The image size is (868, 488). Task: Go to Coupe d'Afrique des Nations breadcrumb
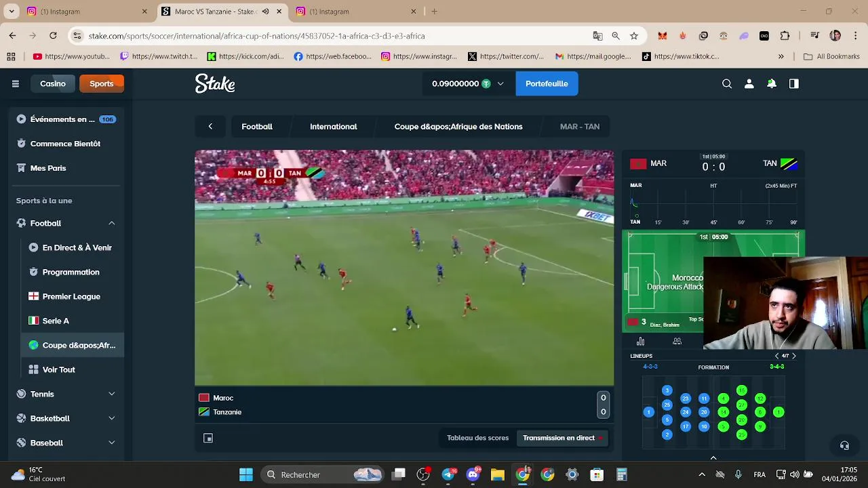pos(458,126)
